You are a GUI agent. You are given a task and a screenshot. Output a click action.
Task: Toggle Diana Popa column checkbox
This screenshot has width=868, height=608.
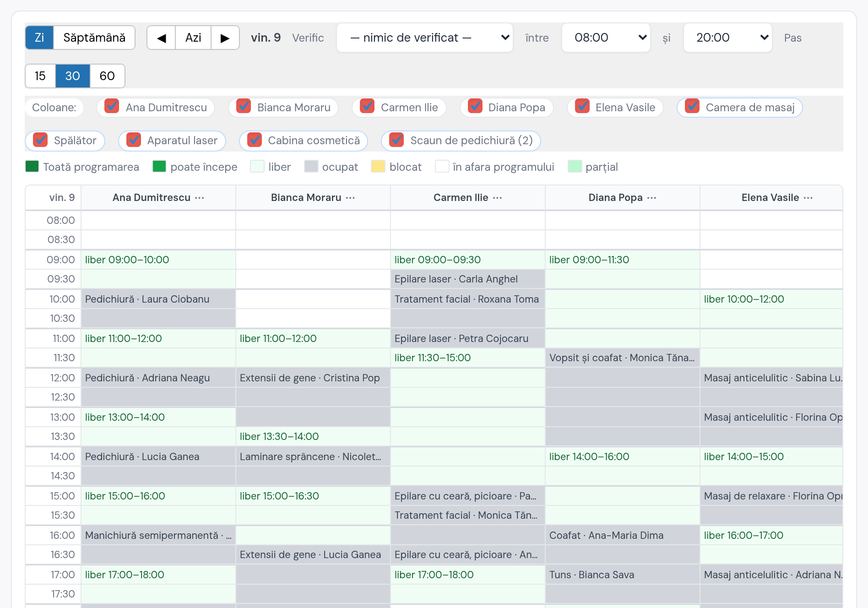tap(475, 106)
